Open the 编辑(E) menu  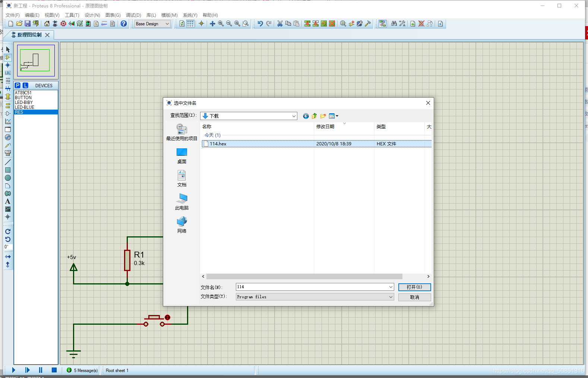click(x=32, y=15)
